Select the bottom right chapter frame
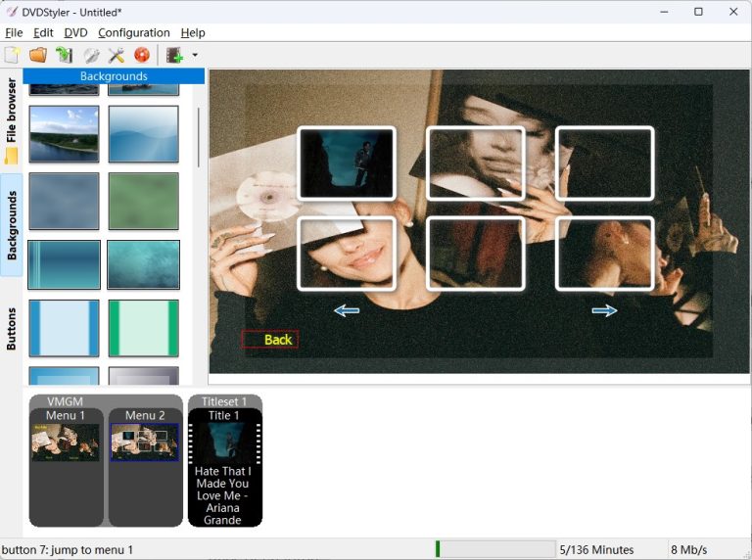 604,254
